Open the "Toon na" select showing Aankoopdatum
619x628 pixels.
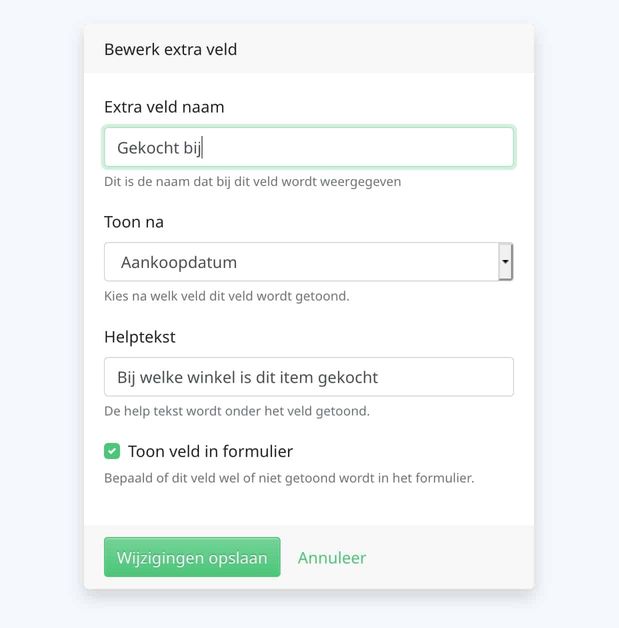pos(300,262)
